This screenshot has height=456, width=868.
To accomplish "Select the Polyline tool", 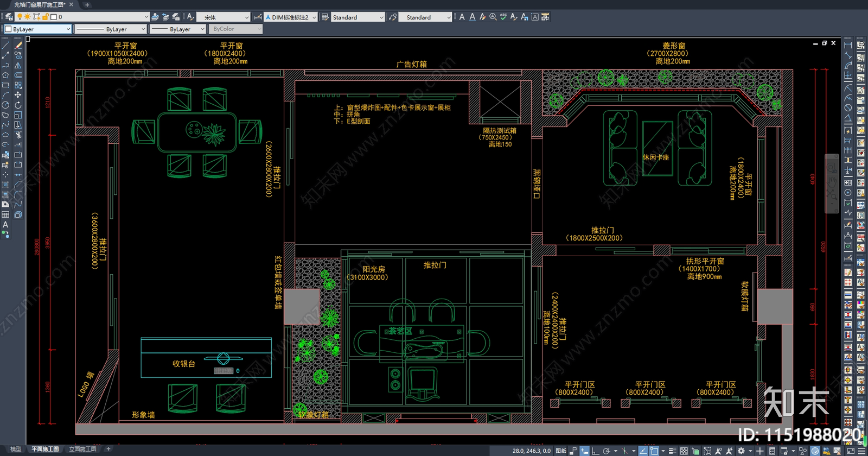I will pos(5,65).
